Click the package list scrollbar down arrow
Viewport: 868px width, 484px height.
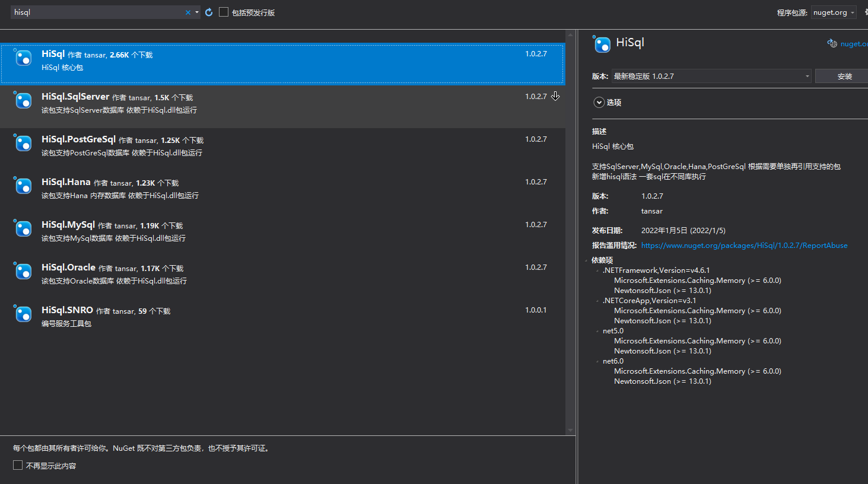[x=570, y=431]
